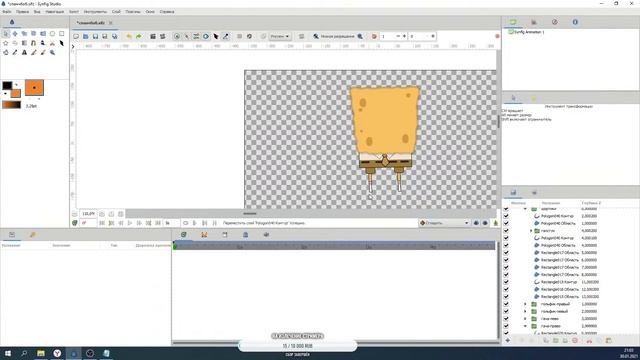Image resolution: width=640 pixels, height=360 pixels.
Task: Uncheck Rectangle017 Область layer with depth 8,000000
Action: pos(506,275)
